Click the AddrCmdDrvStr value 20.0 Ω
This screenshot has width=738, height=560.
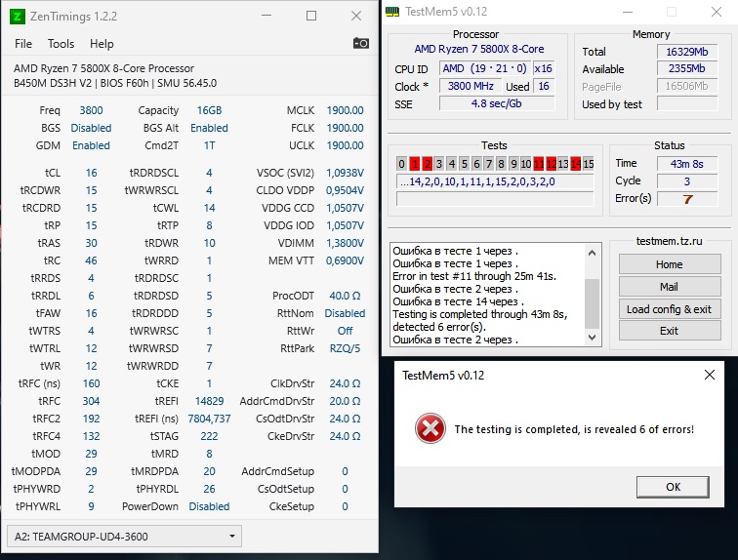[345, 401]
